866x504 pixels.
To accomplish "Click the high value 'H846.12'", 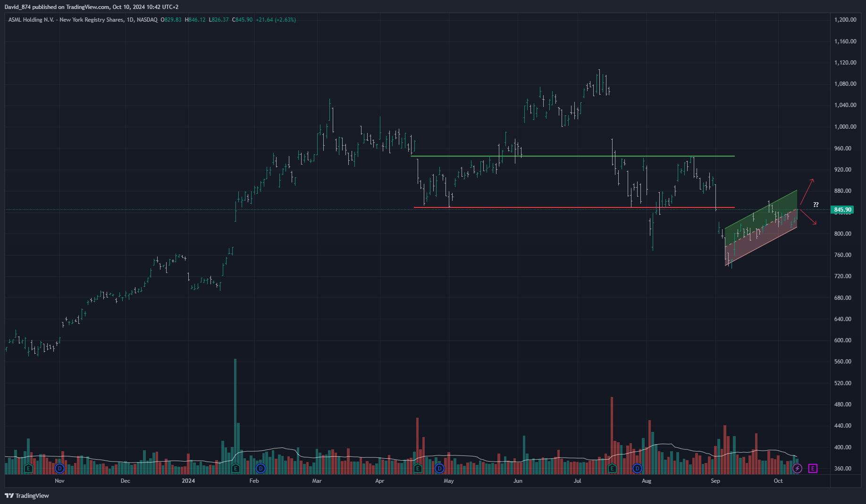I will coord(195,20).
